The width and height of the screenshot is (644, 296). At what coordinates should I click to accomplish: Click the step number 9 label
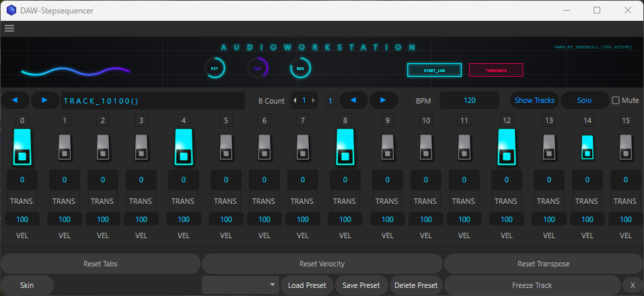388,120
